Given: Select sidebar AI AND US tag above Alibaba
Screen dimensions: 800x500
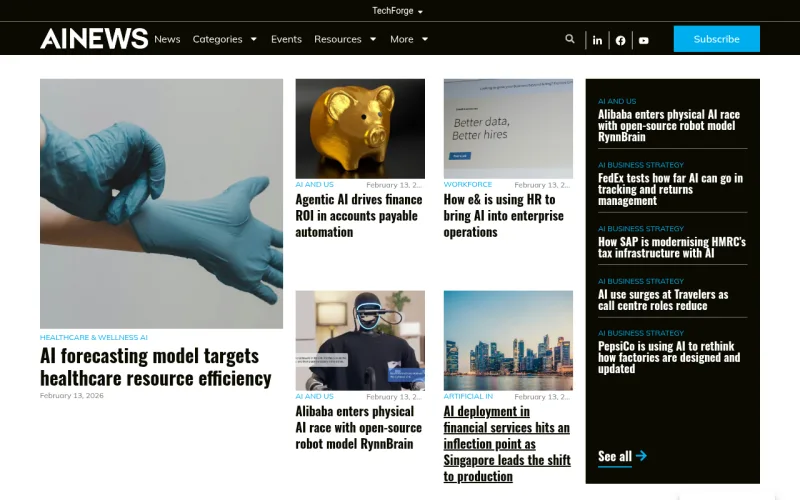Looking at the screenshot, I should coord(617,102).
